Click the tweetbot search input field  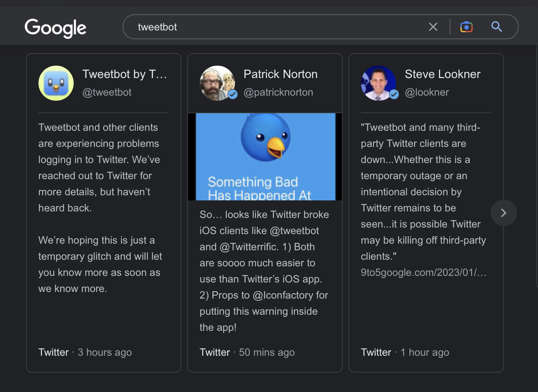pyautogui.click(x=279, y=27)
